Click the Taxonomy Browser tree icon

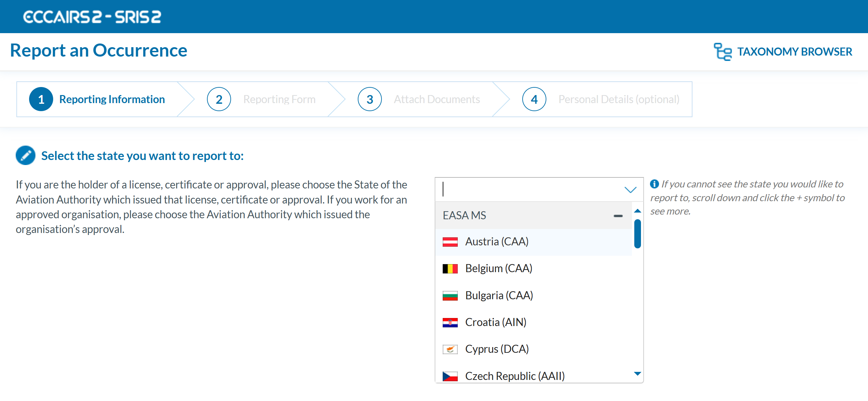(723, 52)
